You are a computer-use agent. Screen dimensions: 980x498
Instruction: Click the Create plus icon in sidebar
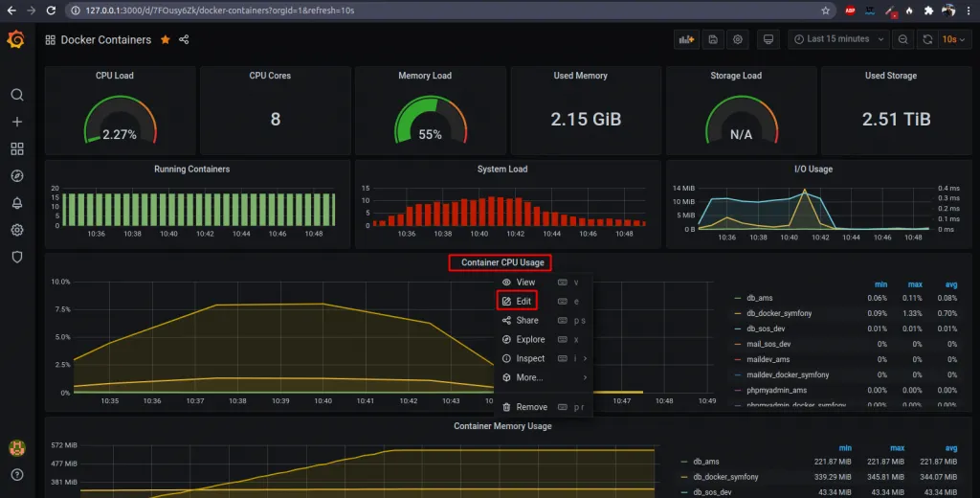(x=16, y=122)
